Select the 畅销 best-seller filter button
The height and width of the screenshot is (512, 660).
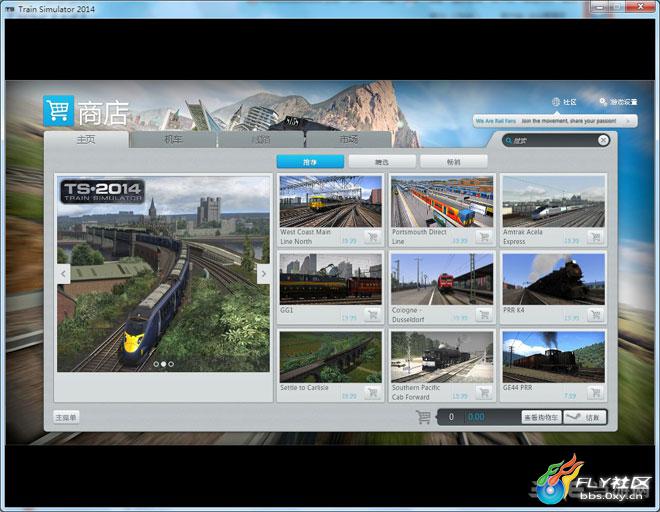[454, 162]
